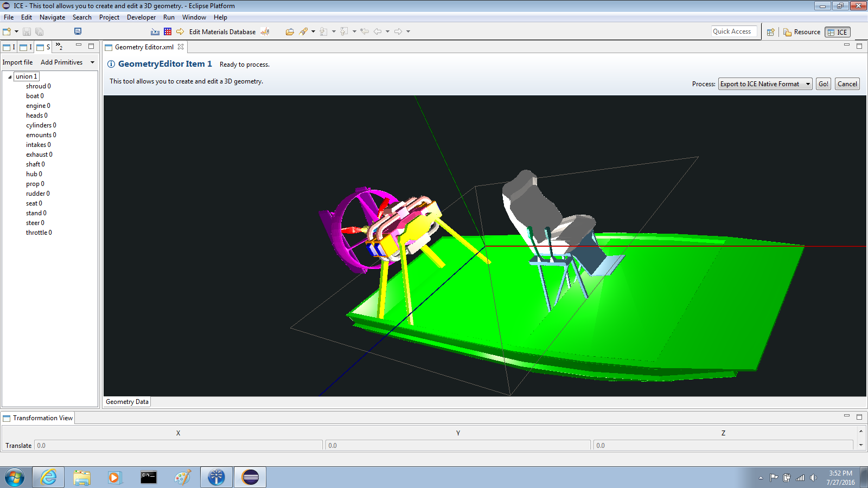This screenshot has height=488, width=868.
Task: Select the rudder 0 tree item
Action: point(37,194)
